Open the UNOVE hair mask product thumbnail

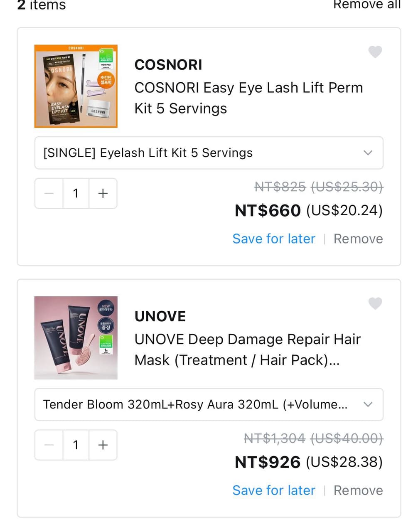tap(76, 338)
